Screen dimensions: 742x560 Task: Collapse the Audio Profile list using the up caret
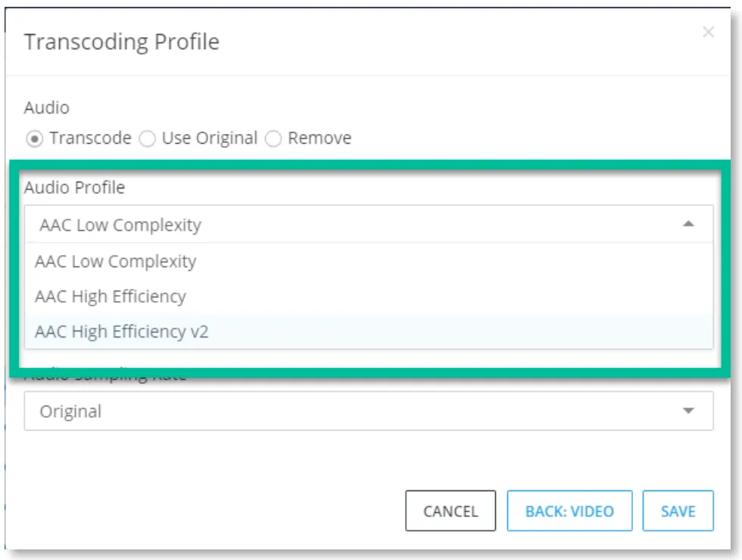(688, 224)
